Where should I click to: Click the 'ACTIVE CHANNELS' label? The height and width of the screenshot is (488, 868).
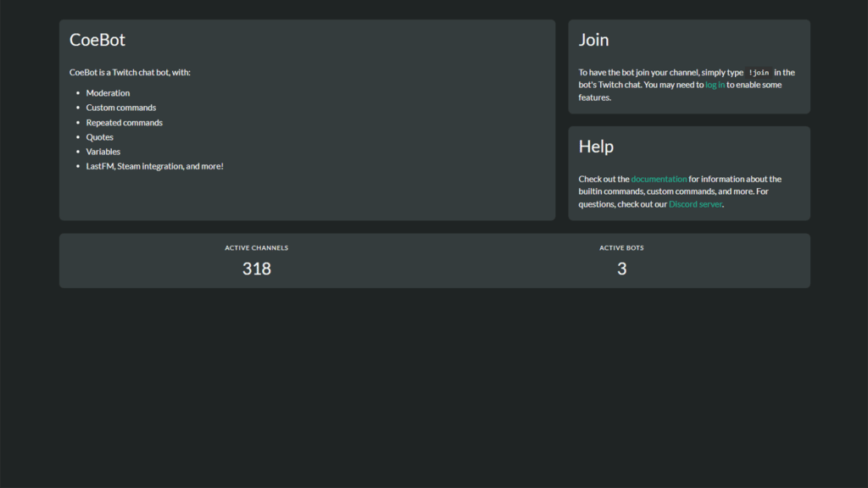click(x=256, y=248)
